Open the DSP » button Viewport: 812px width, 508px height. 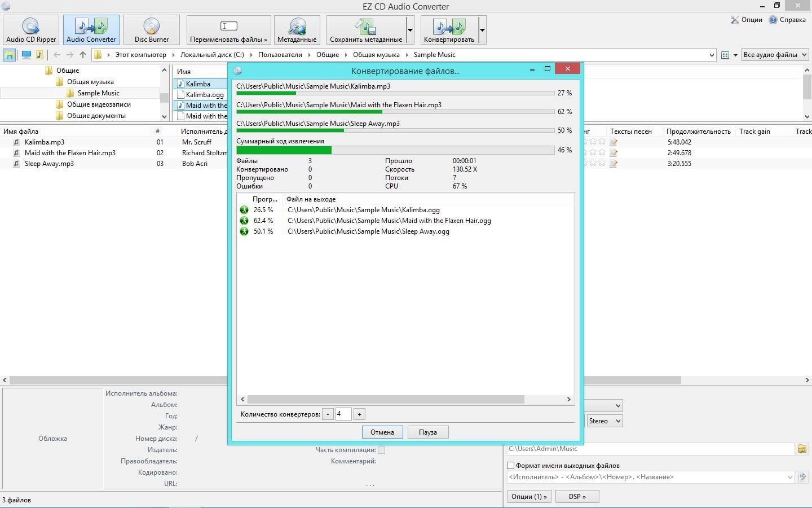coord(577,497)
